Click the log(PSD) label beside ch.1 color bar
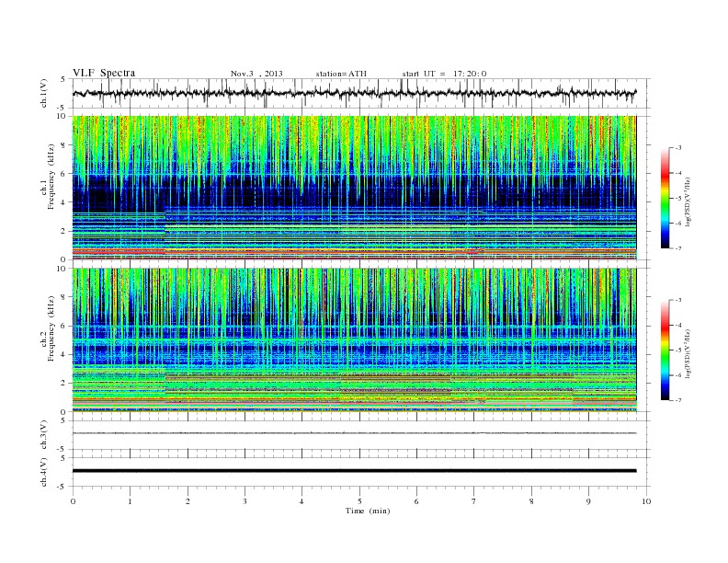This screenshot has height=563, width=728. [689, 201]
